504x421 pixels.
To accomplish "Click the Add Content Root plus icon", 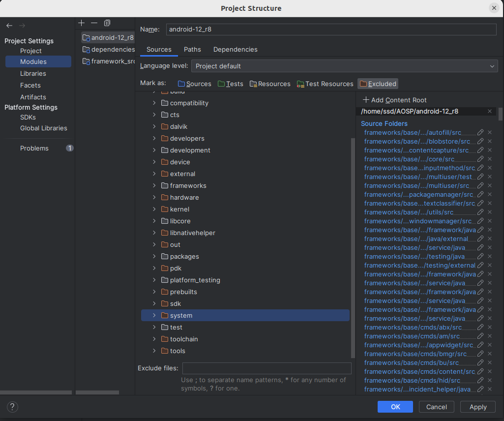I will click(365, 100).
